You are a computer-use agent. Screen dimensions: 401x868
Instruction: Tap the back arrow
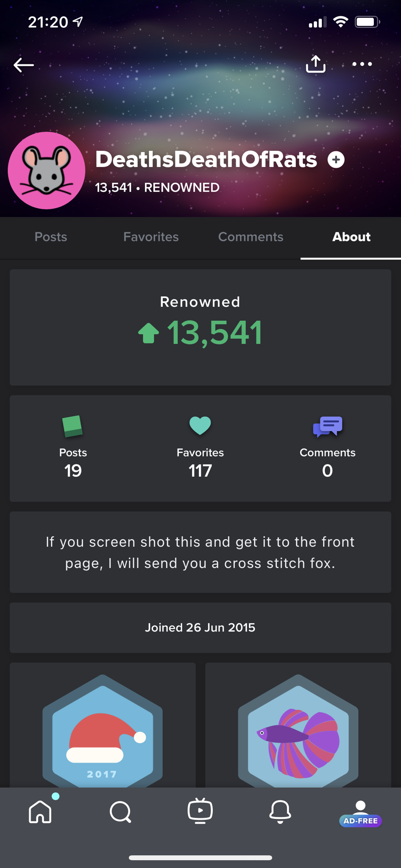[x=24, y=65]
